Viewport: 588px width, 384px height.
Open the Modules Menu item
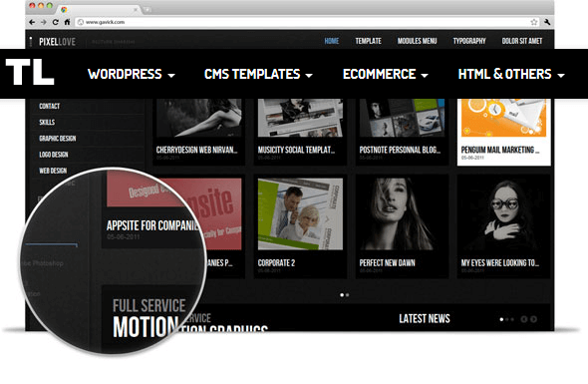(x=417, y=41)
